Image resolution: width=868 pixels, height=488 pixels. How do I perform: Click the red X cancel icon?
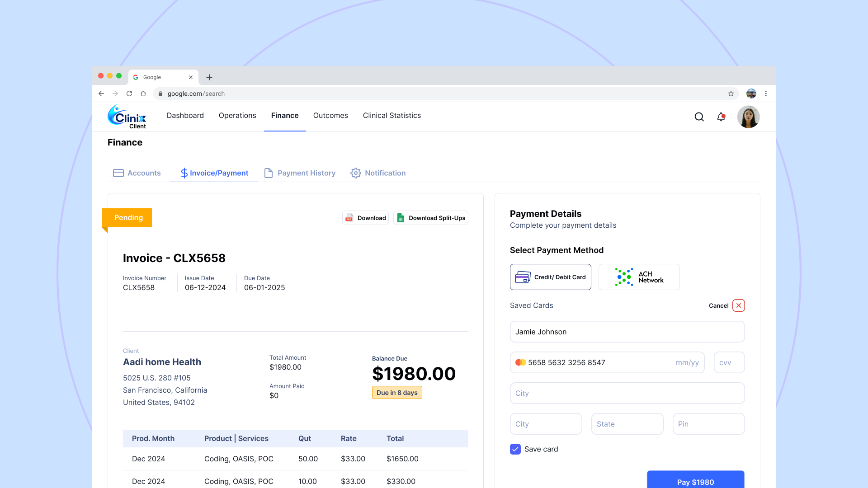(x=739, y=305)
